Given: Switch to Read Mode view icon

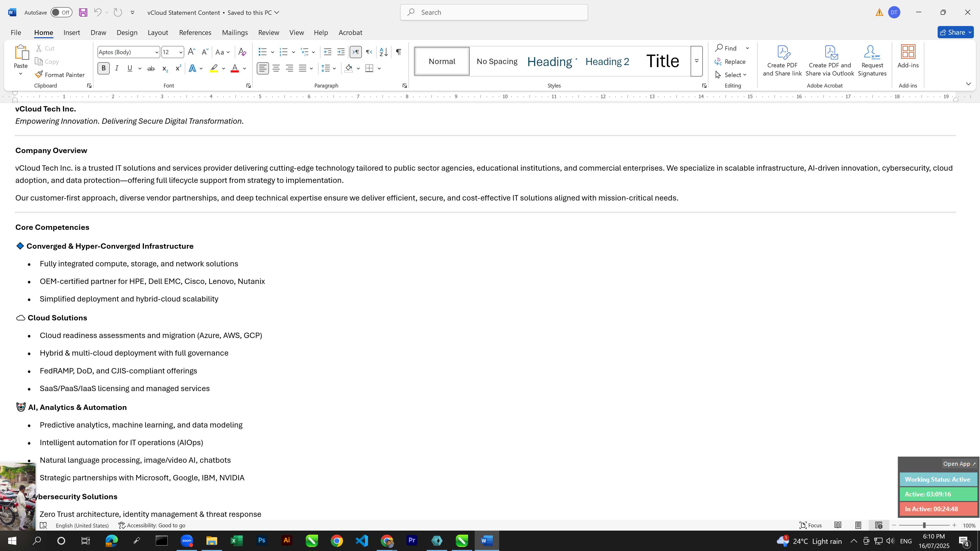Looking at the screenshot, I should pos(838,525).
